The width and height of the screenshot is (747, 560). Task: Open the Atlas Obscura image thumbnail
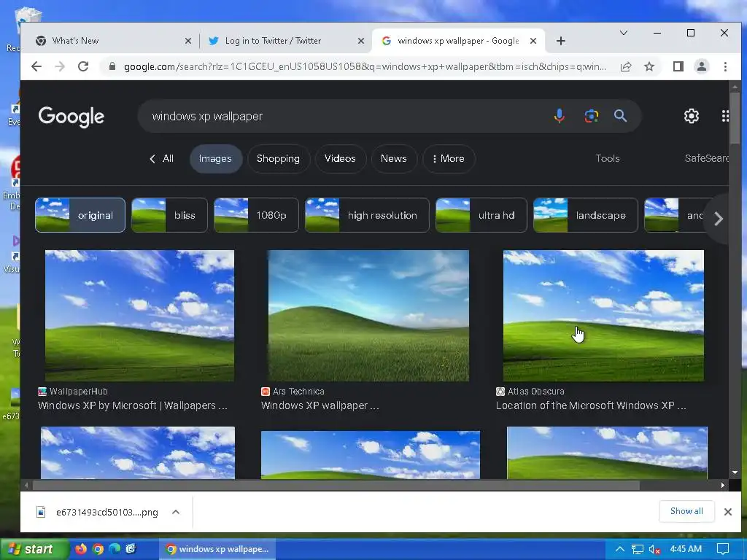pos(603,316)
